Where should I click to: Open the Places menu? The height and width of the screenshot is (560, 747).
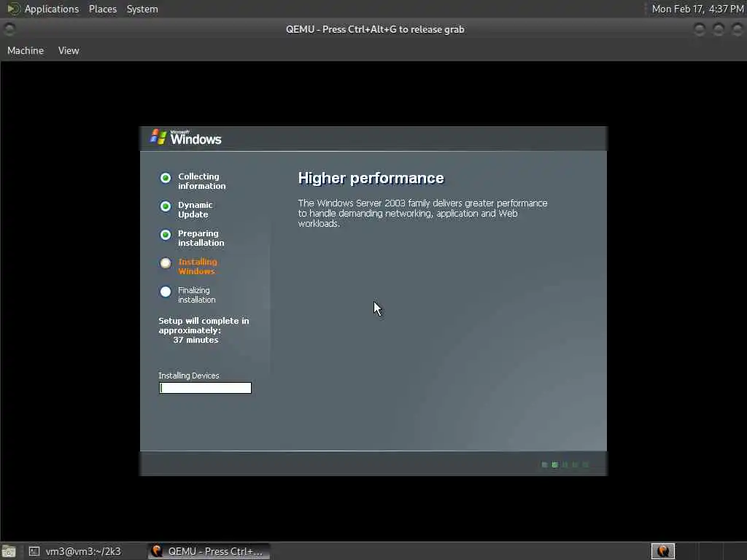click(102, 9)
